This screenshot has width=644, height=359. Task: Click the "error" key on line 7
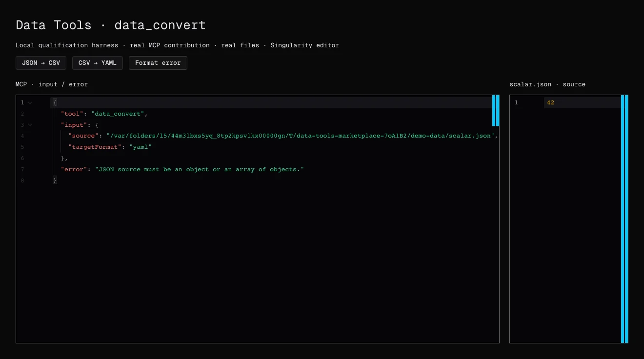coord(74,169)
